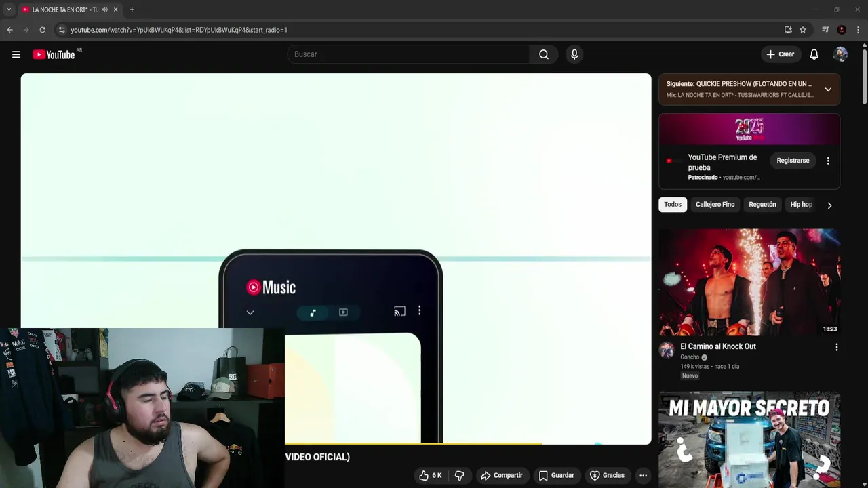Click the Gracias button

point(607,476)
